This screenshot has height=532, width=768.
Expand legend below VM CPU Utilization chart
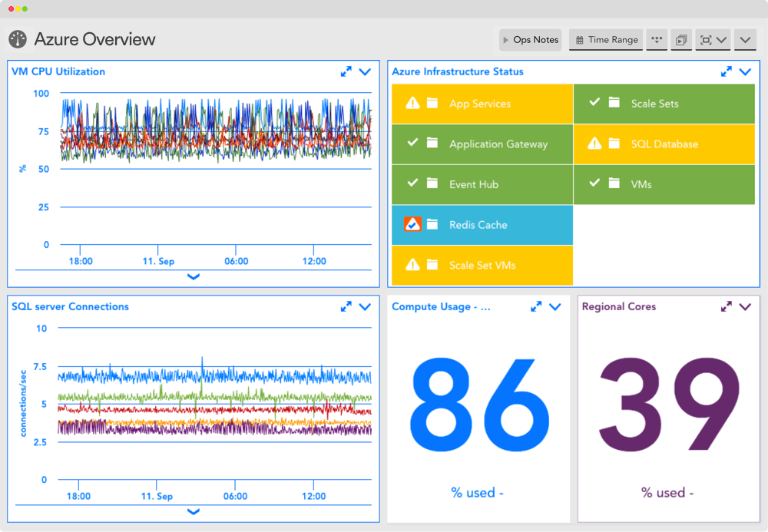tap(194, 276)
